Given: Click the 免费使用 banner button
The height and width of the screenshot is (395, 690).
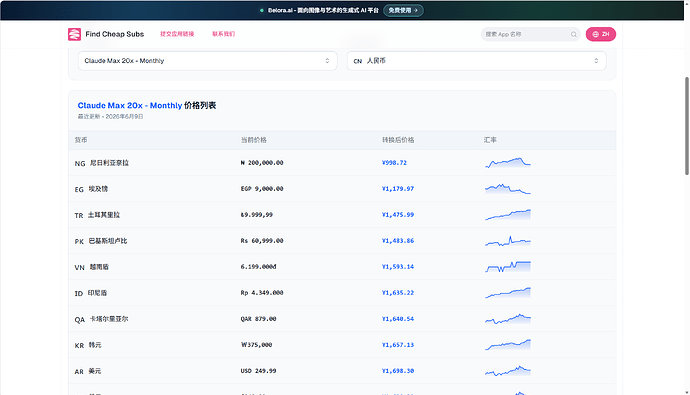Looking at the screenshot, I should point(403,10).
